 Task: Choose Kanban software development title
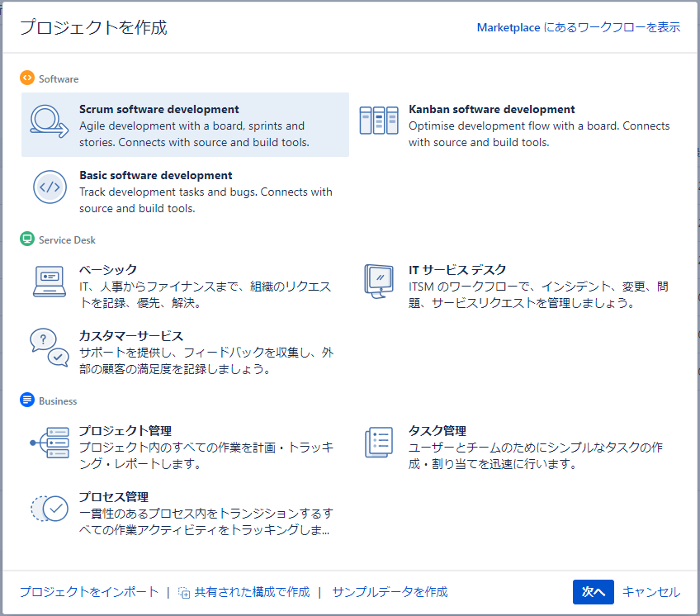(491, 110)
